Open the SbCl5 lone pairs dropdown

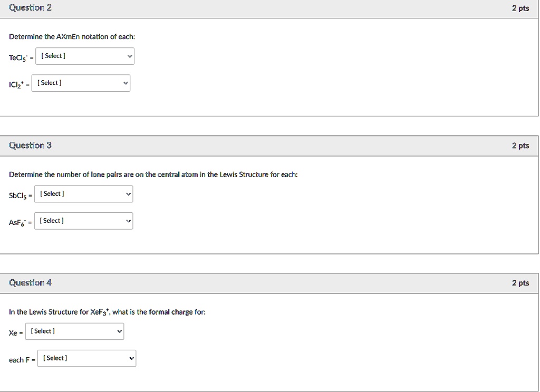tap(83, 194)
